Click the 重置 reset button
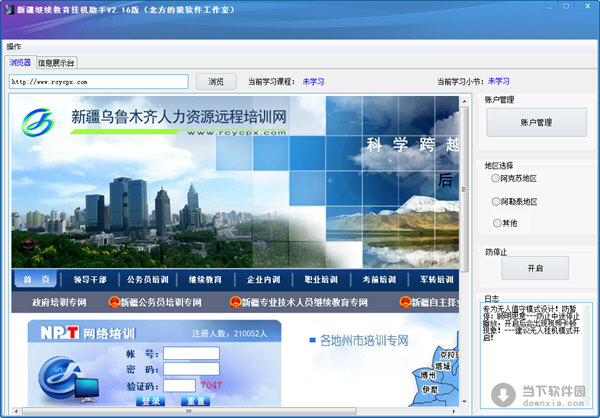 [x=196, y=401]
